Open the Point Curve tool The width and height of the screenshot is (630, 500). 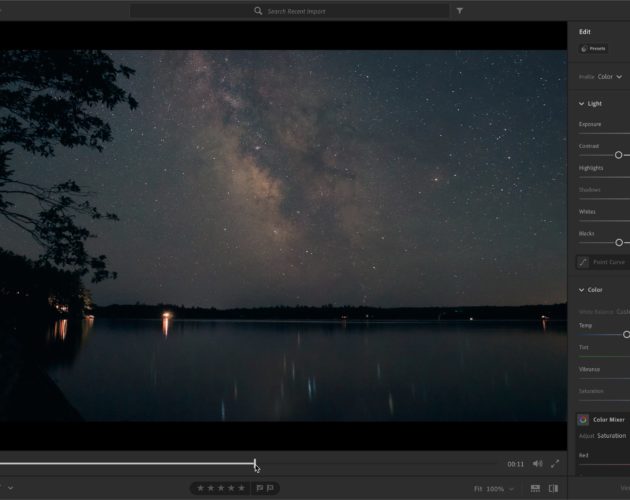pos(583,262)
